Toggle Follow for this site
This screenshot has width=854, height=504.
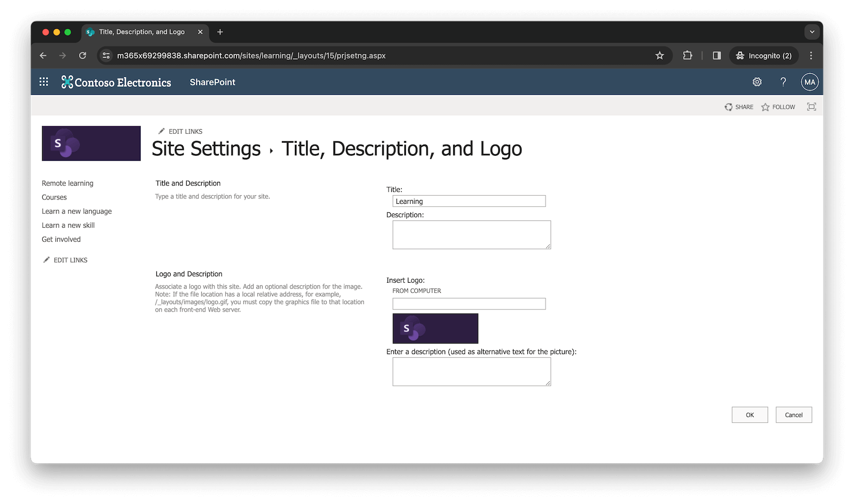tap(778, 107)
